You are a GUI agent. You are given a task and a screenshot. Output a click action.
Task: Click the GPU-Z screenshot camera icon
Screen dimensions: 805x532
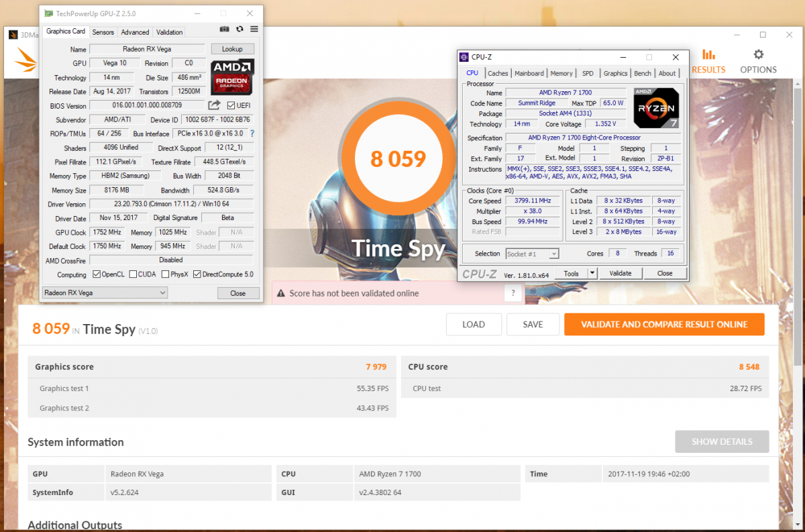[x=224, y=29]
